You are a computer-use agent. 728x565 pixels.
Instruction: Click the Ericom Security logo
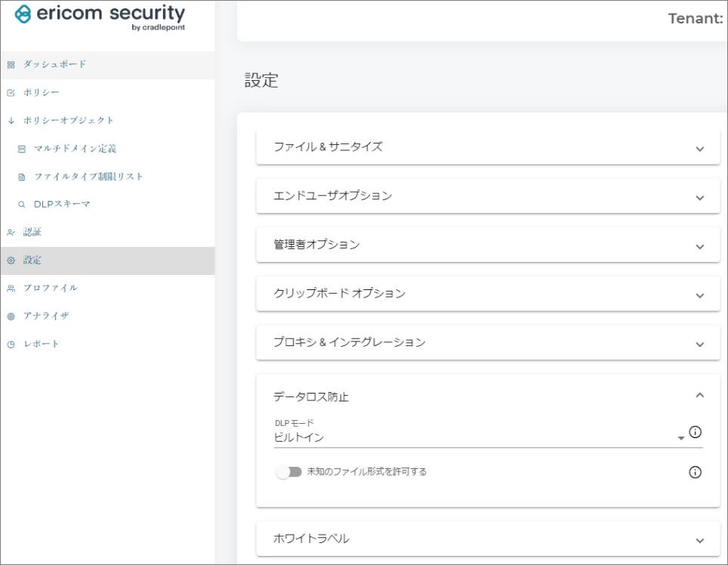(x=100, y=18)
